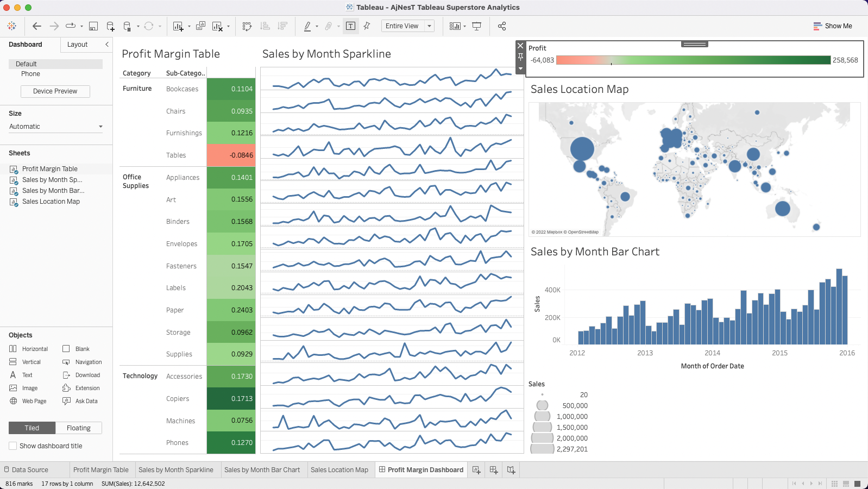Click the Device Preview button
868x489 pixels.
coord(55,91)
